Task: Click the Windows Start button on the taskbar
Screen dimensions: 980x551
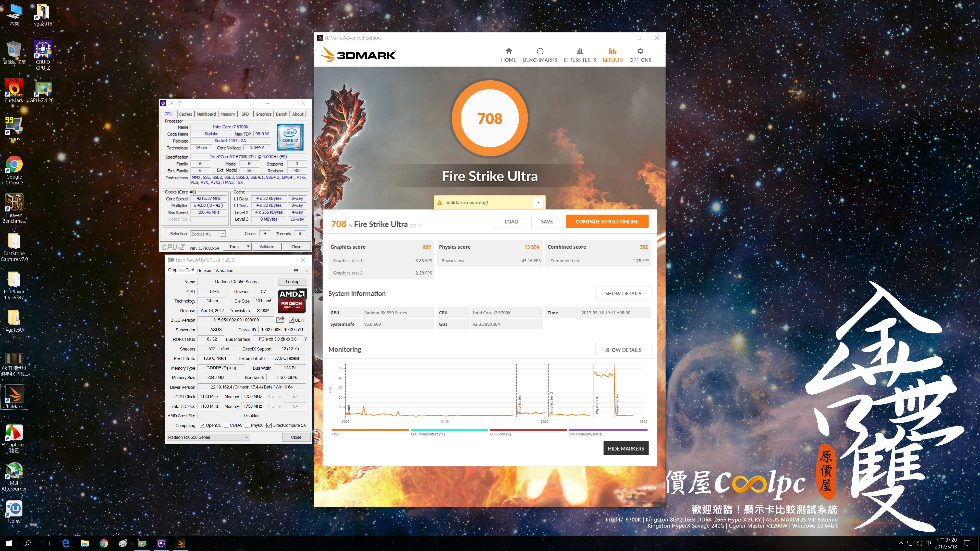Action: (9, 543)
